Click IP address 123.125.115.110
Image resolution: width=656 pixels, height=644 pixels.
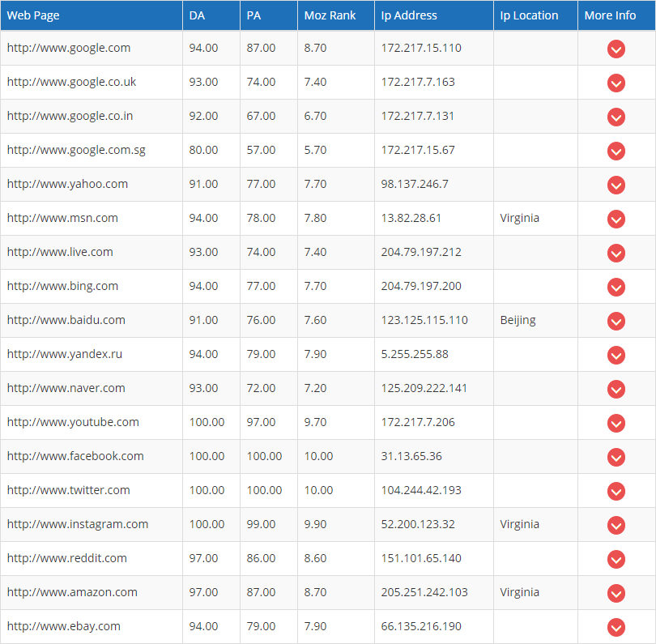[x=424, y=320]
